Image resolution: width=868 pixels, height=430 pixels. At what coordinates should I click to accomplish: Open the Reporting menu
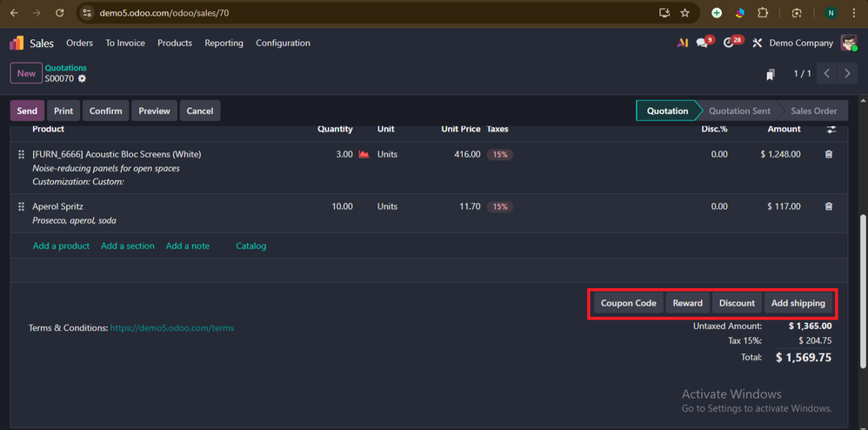click(x=224, y=44)
